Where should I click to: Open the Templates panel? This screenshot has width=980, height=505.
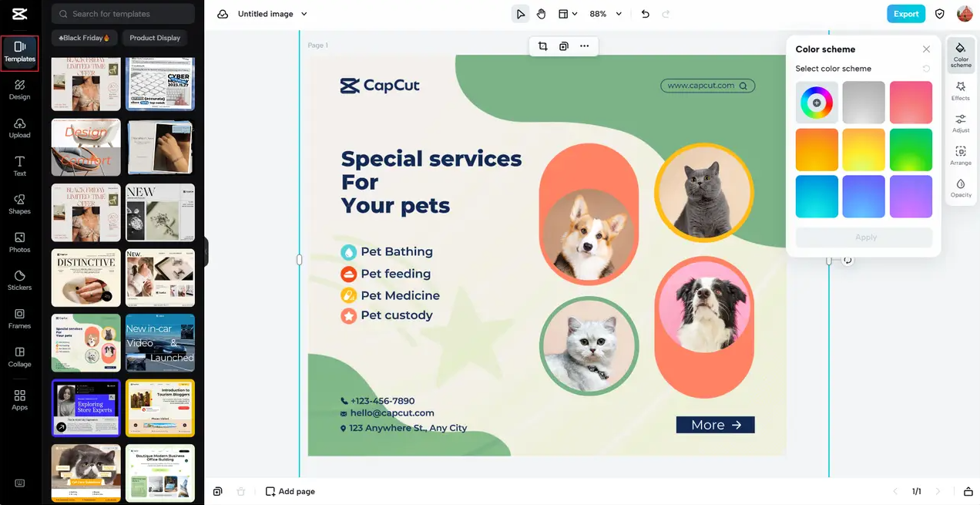[20, 53]
